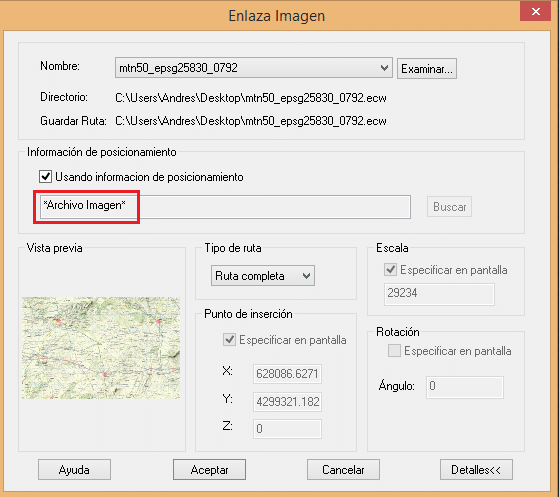Collapse details with Detalles<< button
Image resolution: width=559 pixels, height=497 pixels.
pyautogui.click(x=476, y=470)
